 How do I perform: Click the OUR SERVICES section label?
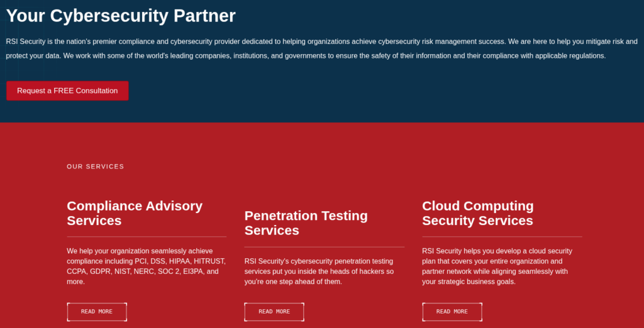point(96,167)
